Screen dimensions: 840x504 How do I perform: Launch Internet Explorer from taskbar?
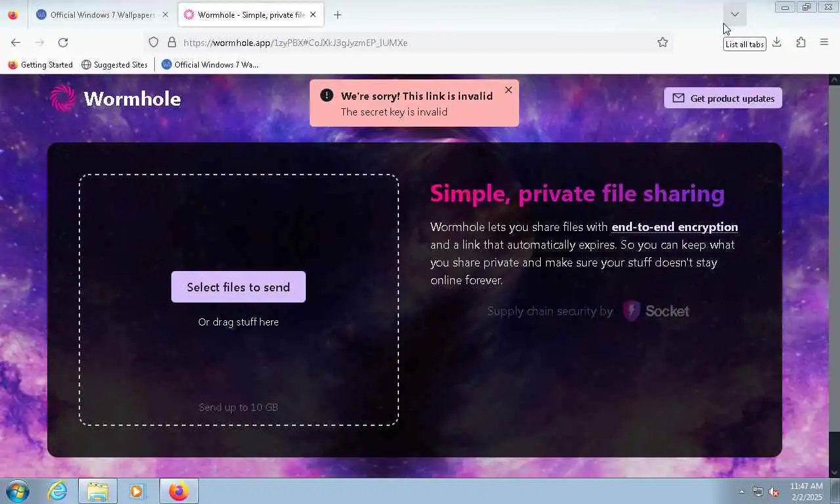tap(58, 491)
